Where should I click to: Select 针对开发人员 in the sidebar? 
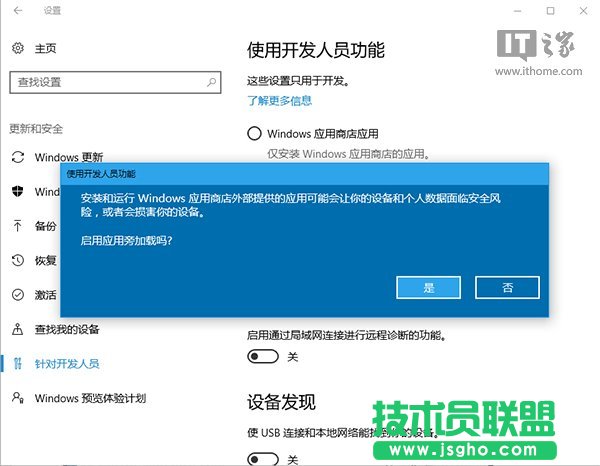point(66,363)
